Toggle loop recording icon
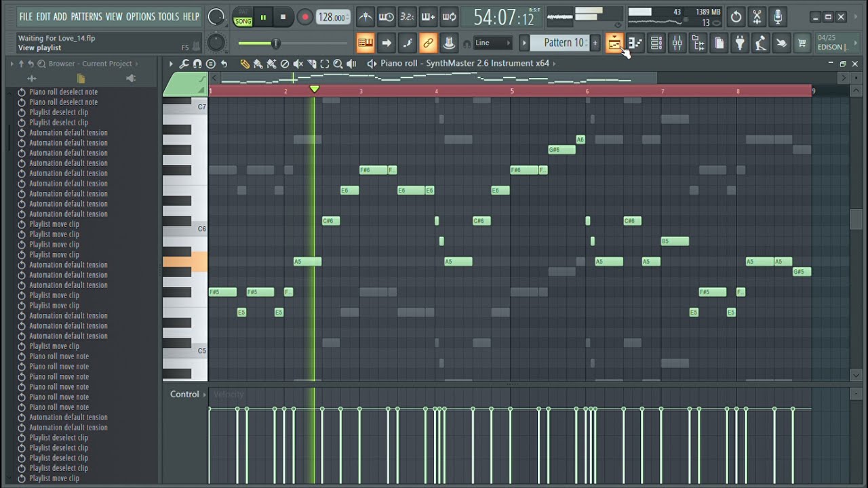Image resolution: width=868 pixels, height=488 pixels. [449, 17]
